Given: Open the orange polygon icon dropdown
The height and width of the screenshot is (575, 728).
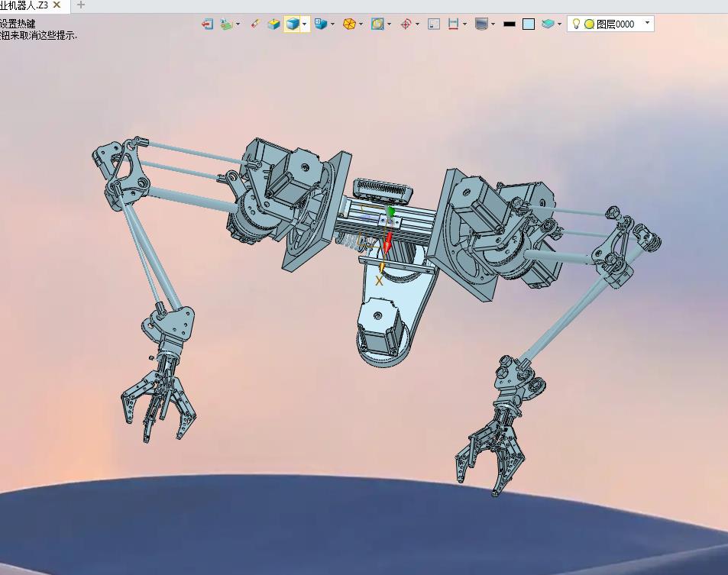Looking at the screenshot, I should point(361,24).
